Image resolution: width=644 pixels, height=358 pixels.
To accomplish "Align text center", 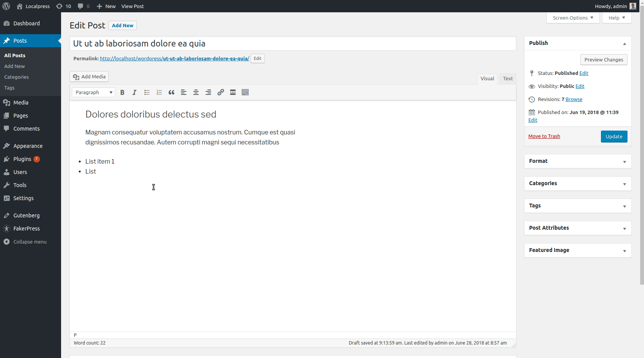I will coord(196,92).
